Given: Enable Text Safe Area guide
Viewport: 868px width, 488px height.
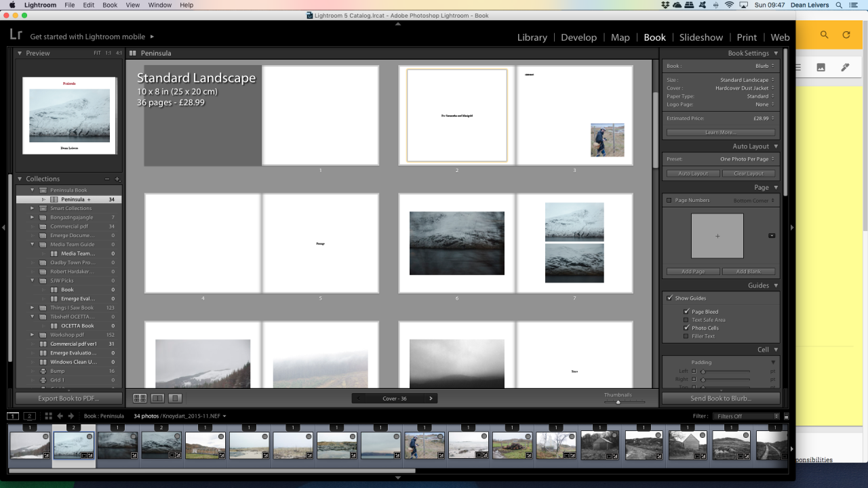Looking at the screenshot, I should coord(686,320).
